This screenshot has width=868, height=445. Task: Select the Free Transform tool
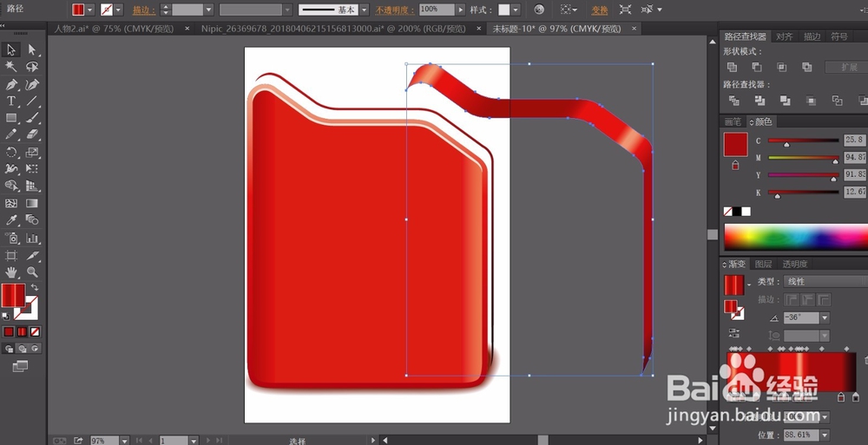click(32, 169)
